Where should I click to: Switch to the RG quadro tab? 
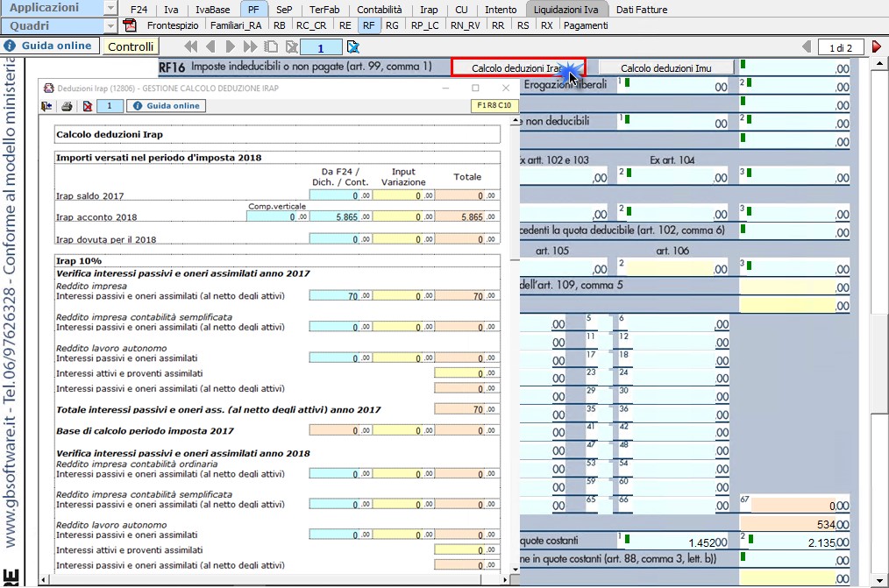point(392,25)
